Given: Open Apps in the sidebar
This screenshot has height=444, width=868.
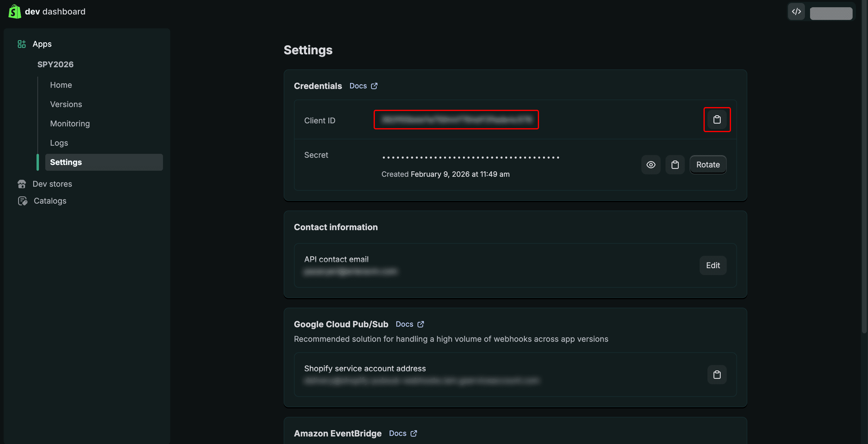Looking at the screenshot, I should [x=42, y=44].
